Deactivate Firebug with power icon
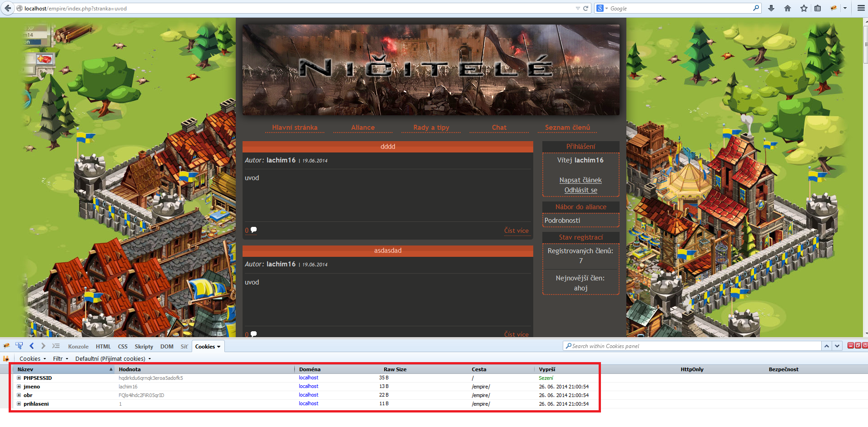The height and width of the screenshot is (427, 868). click(865, 345)
